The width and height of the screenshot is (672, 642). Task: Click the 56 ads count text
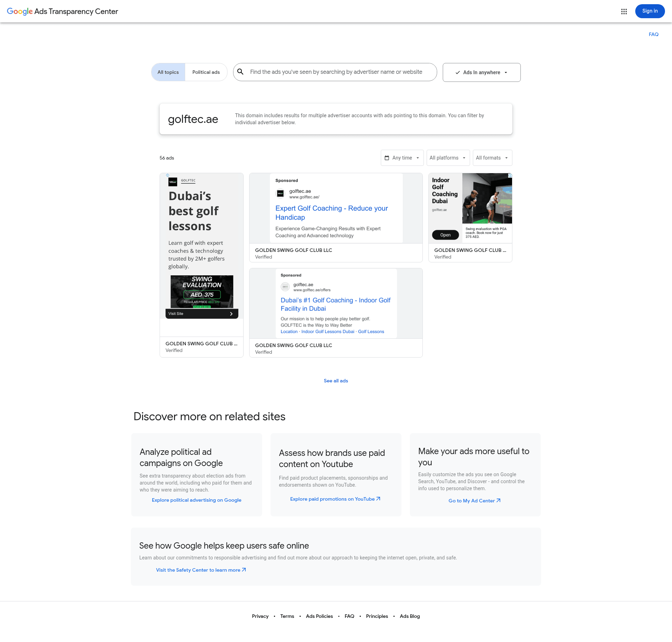tap(167, 158)
